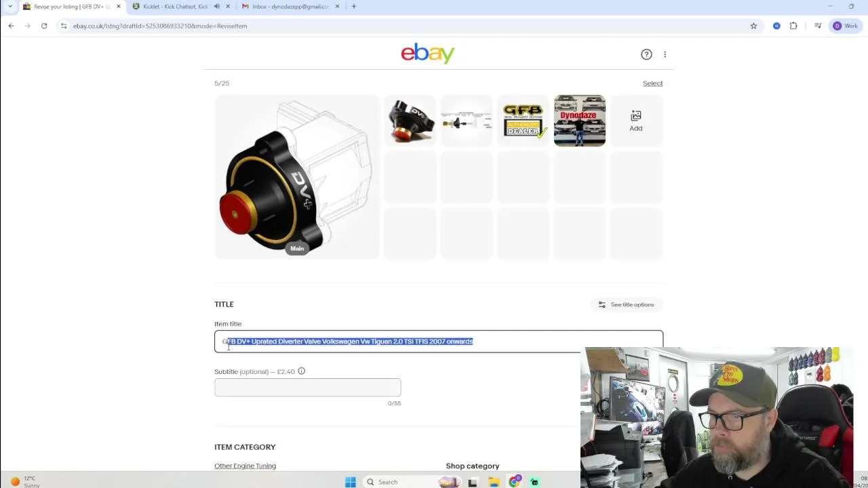Click the See title options sliders icon
The image size is (868, 488).
pyautogui.click(x=602, y=305)
